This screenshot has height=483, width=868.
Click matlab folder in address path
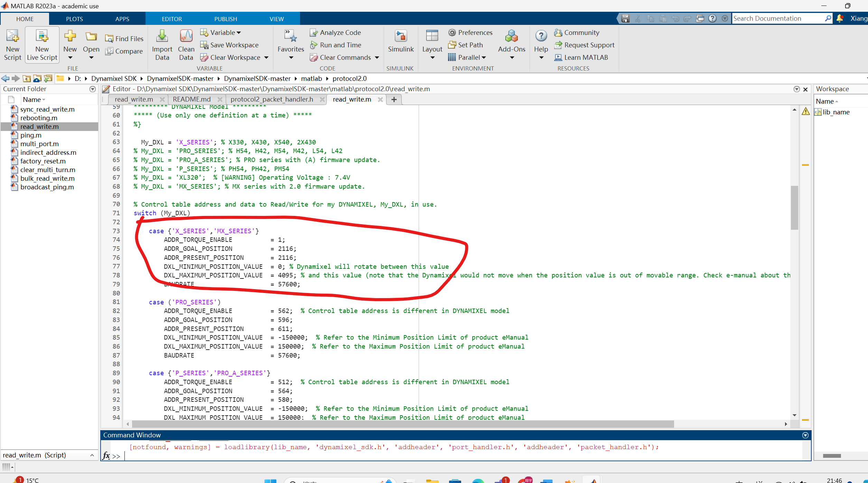tap(311, 78)
